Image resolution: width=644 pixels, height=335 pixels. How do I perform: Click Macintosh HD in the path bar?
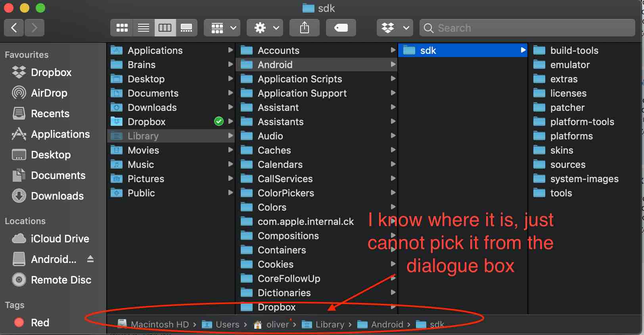[x=159, y=325]
